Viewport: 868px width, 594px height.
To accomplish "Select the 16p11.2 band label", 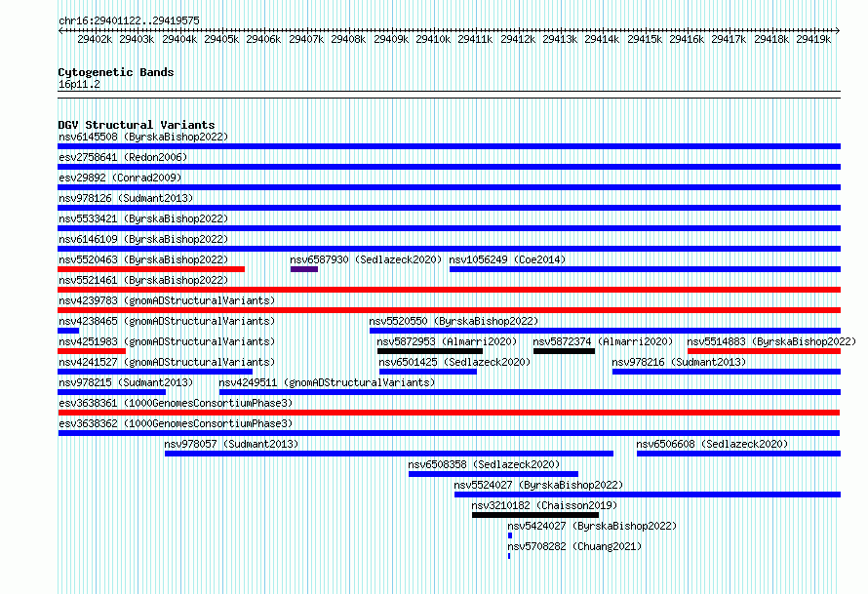I will (79, 84).
